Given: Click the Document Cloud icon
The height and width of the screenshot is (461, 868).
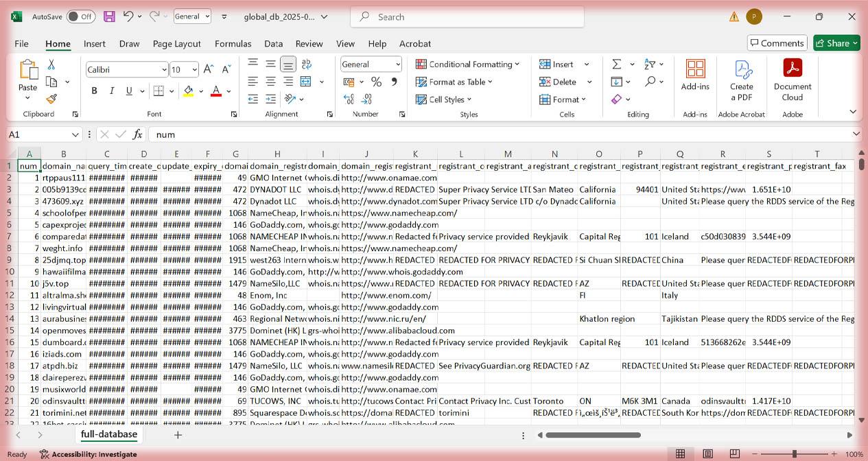Looking at the screenshot, I should [x=793, y=80].
